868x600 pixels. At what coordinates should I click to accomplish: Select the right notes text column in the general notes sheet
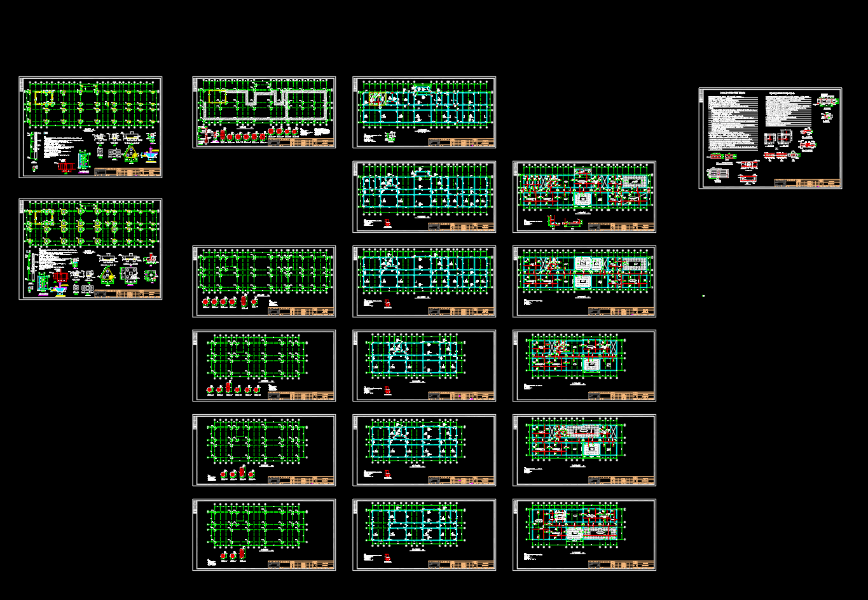(789, 111)
